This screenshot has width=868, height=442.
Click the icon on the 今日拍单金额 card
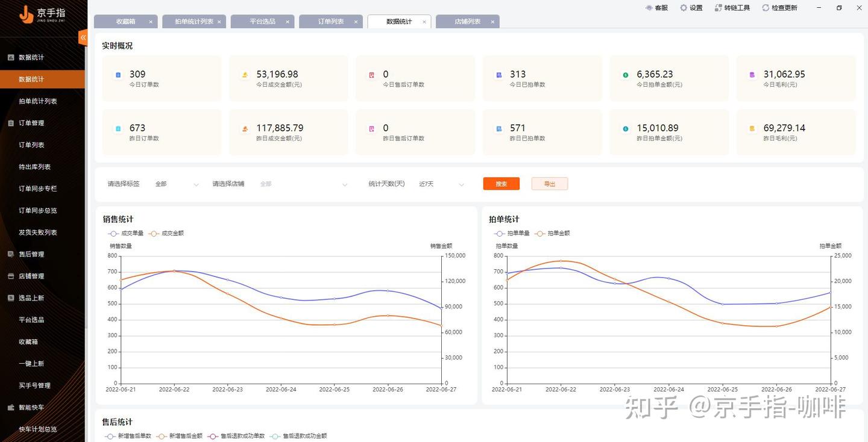[626, 75]
